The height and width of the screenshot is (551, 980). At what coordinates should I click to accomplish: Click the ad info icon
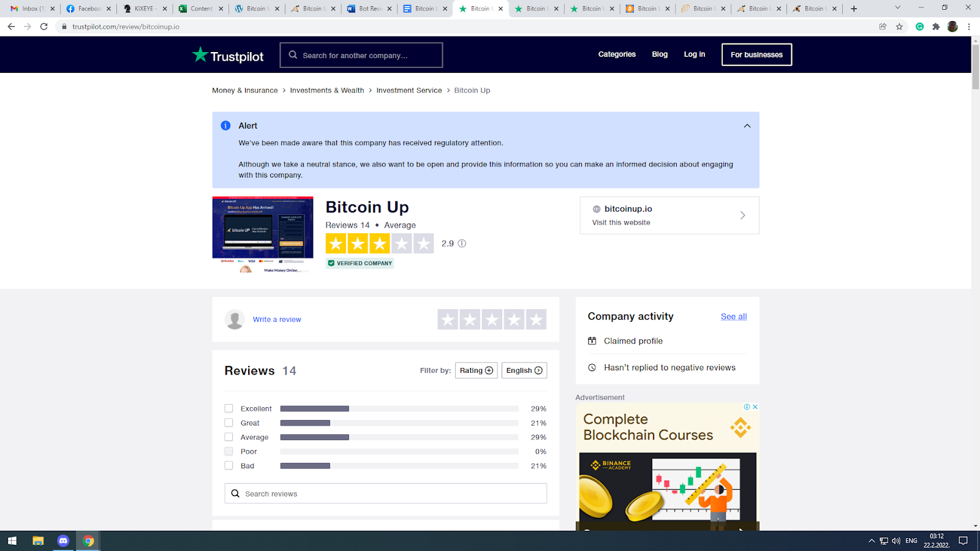(x=747, y=407)
